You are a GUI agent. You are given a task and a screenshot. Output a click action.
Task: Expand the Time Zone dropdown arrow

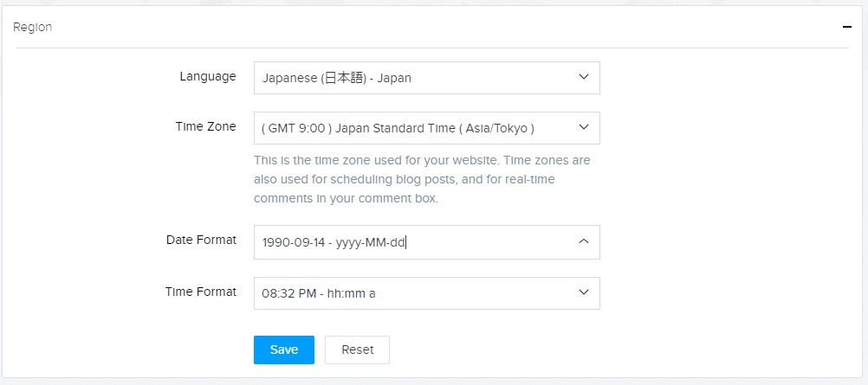tap(584, 127)
